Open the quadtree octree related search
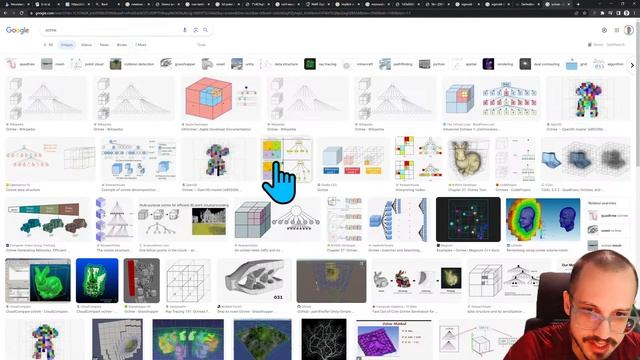 pyautogui.click(x=608, y=216)
